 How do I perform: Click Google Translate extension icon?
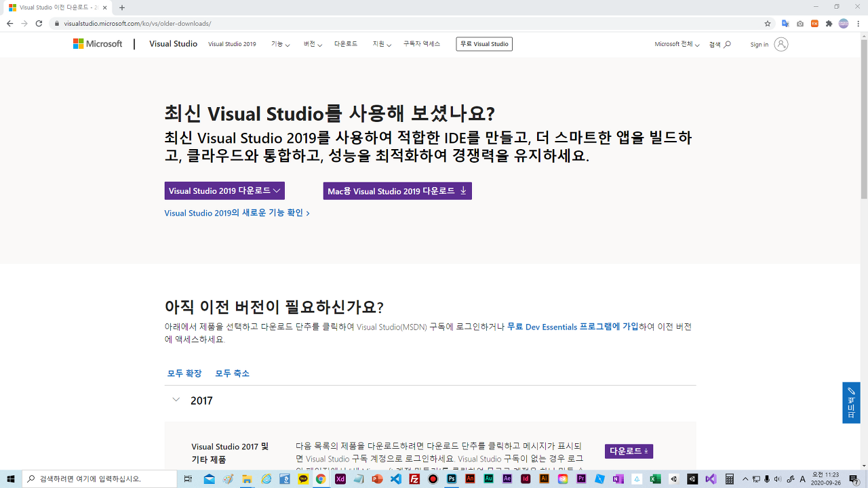pyautogui.click(x=785, y=23)
